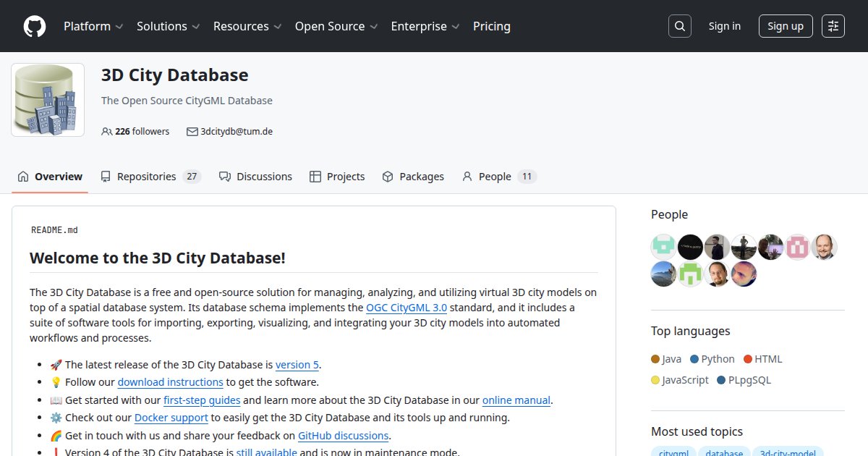The width and height of the screenshot is (868, 456).
Task: Click the Discussions speech bubble icon
Action: coord(225,177)
